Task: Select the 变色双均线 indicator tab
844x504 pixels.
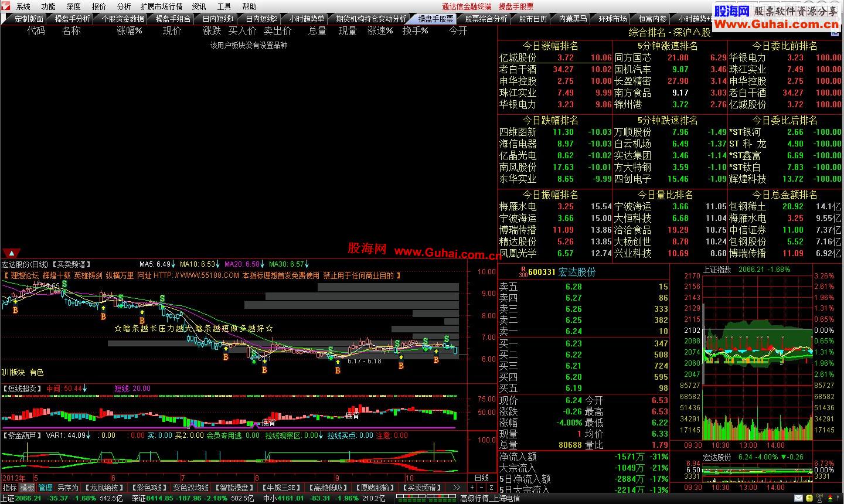Action: pos(190,488)
